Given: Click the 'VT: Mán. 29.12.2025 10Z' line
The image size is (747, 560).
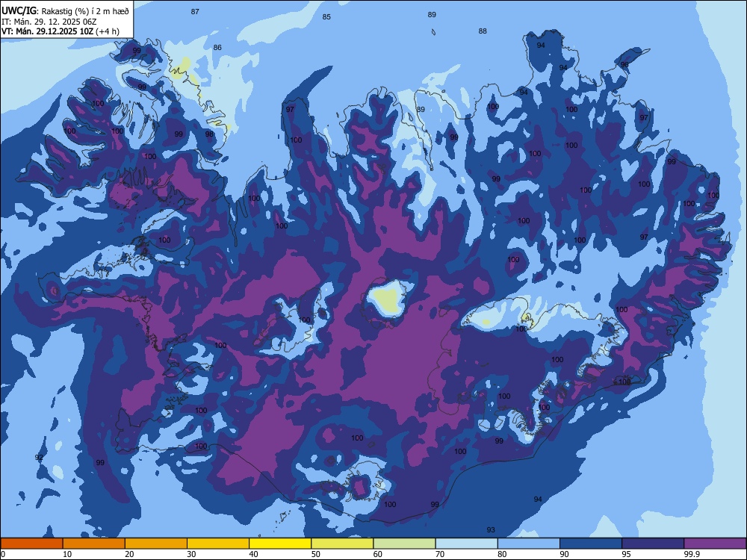Looking at the screenshot, I should 48,32.
